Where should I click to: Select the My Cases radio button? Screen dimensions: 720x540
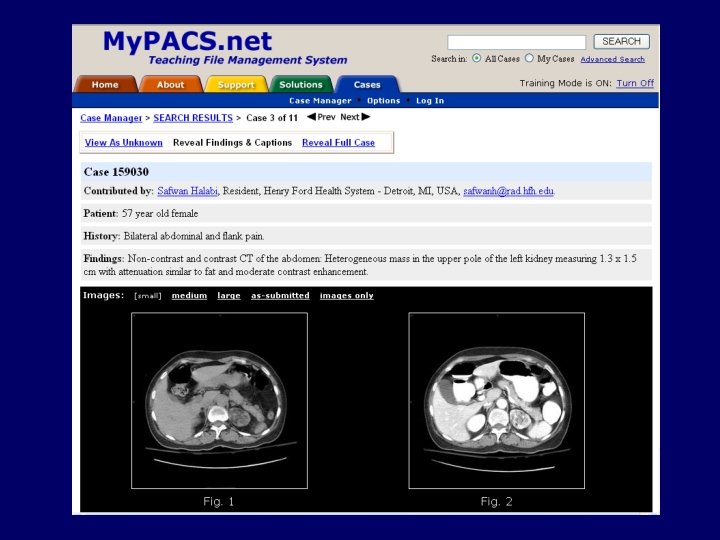pos(529,58)
